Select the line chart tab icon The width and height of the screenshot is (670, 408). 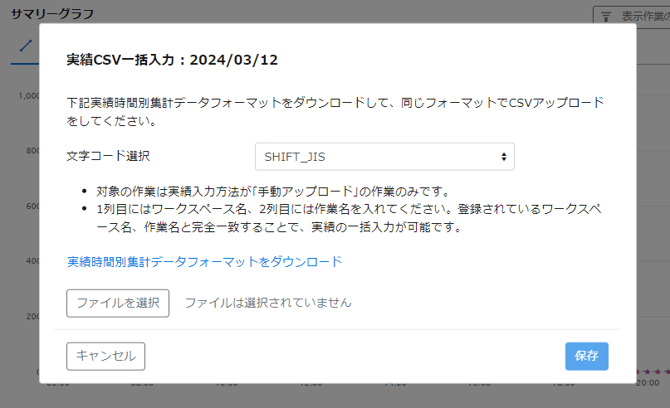(x=26, y=45)
